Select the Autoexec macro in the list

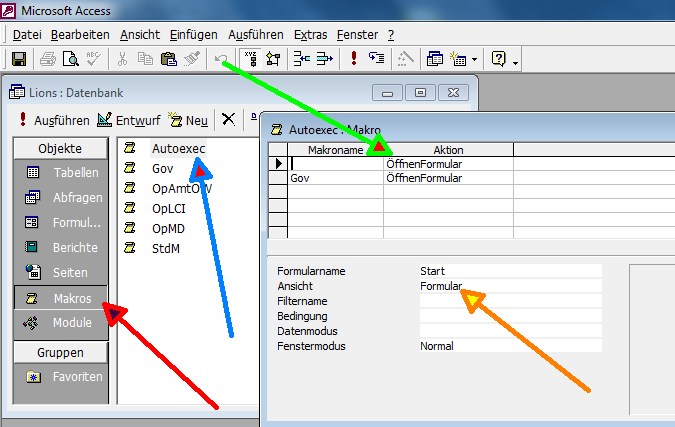pyautogui.click(x=178, y=149)
